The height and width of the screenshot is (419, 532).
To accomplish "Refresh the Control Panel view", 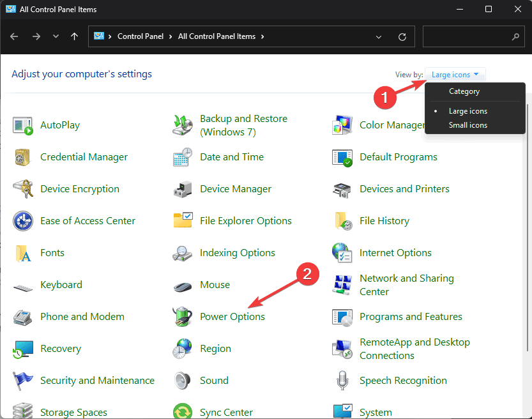I will point(402,37).
